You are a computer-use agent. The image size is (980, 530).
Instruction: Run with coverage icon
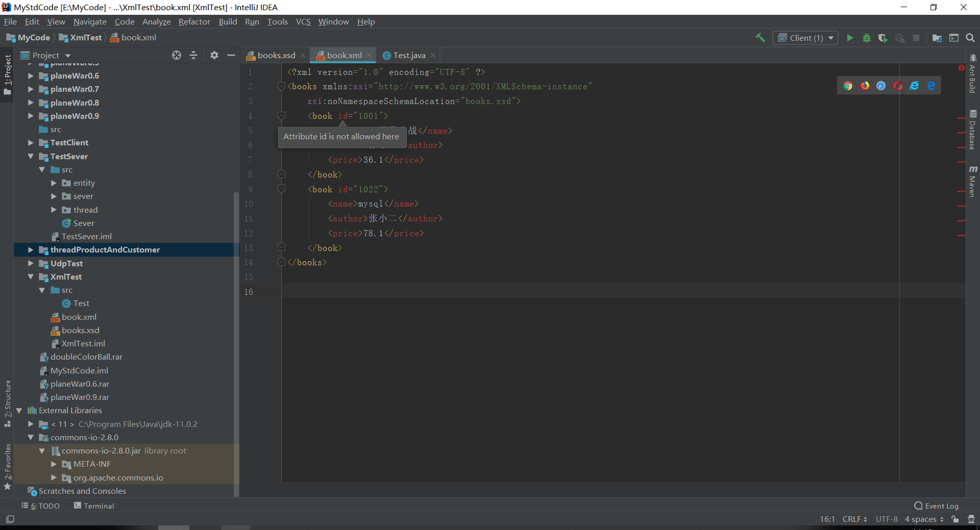pos(883,38)
